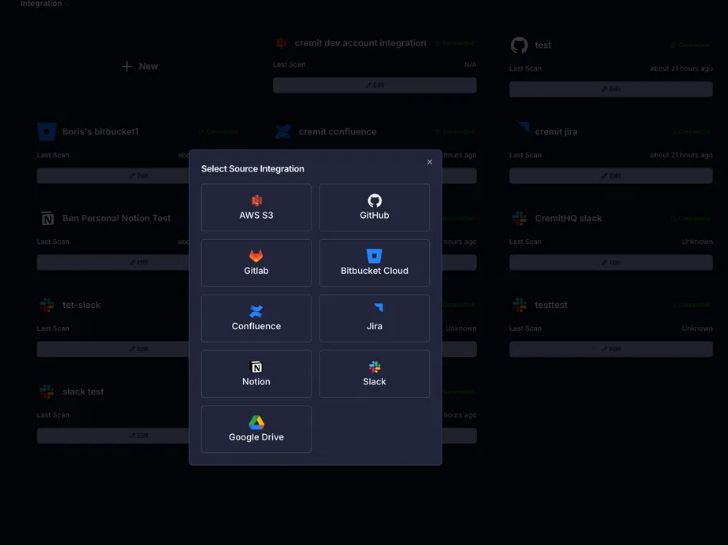Click the 'slack test' card title
Viewport: 728px width, 545px height.
click(x=83, y=392)
